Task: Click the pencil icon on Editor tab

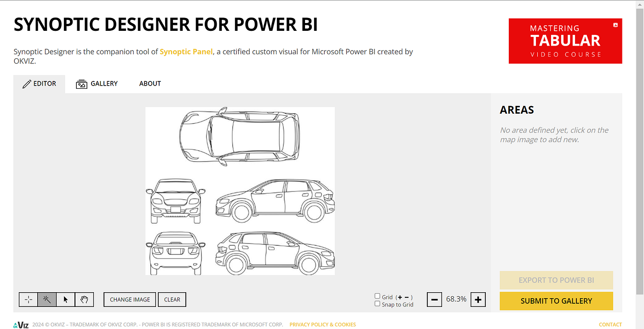Action: click(x=27, y=84)
